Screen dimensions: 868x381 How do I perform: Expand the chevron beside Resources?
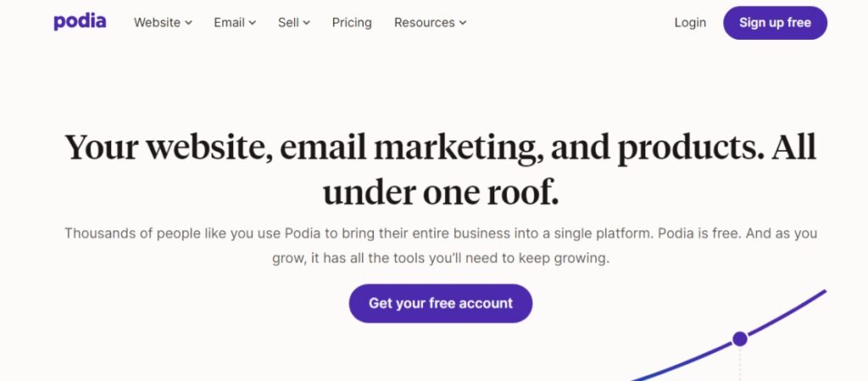(463, 23)
